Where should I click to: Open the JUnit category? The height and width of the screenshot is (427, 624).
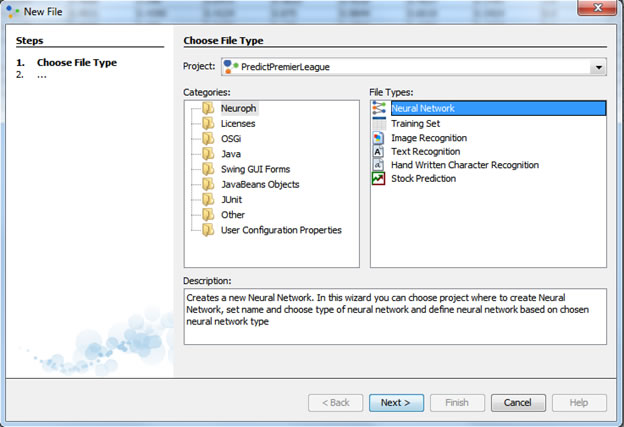[233, 200]
